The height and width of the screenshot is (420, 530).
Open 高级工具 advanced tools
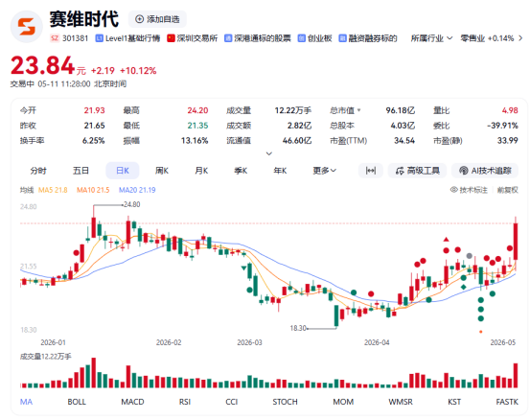418,171
